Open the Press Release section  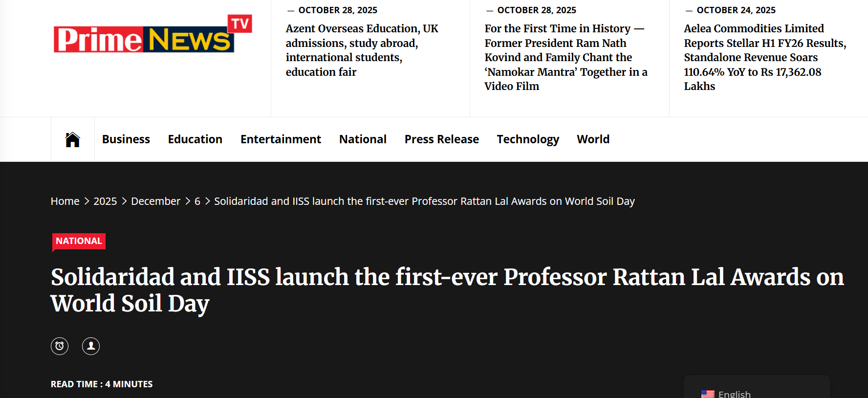point(441,139)
